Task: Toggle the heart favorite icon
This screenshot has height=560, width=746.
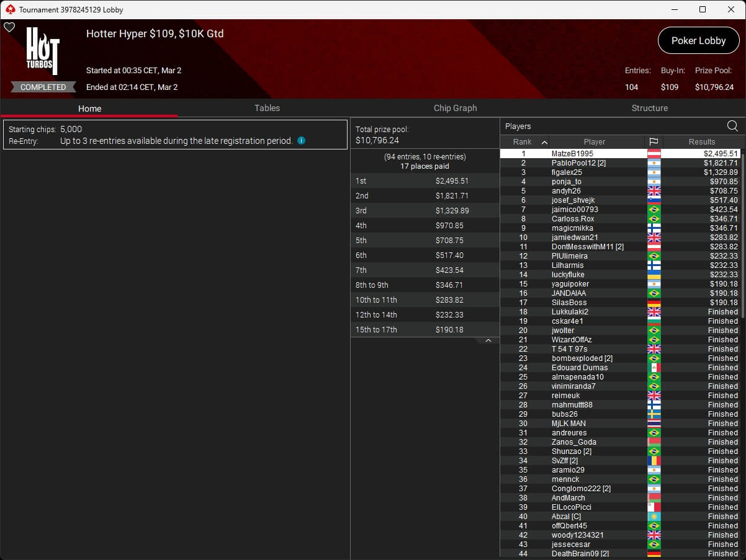Action: pos(9,27)
